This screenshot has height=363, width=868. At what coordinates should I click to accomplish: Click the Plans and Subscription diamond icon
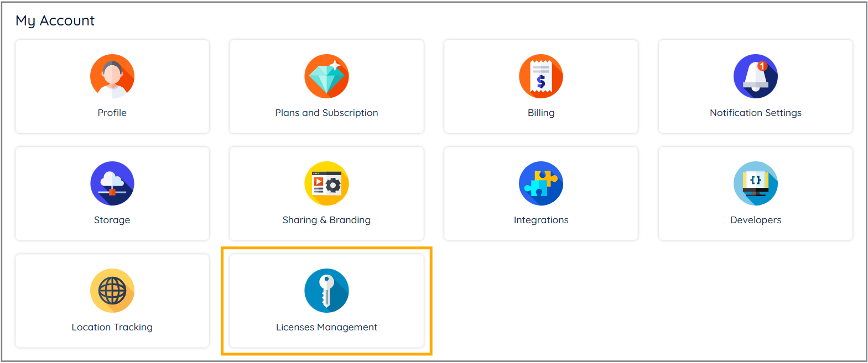click(x=326, y=76)
